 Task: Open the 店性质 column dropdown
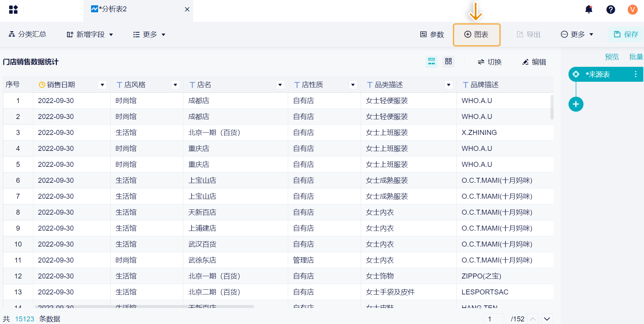tap(353, 85)
